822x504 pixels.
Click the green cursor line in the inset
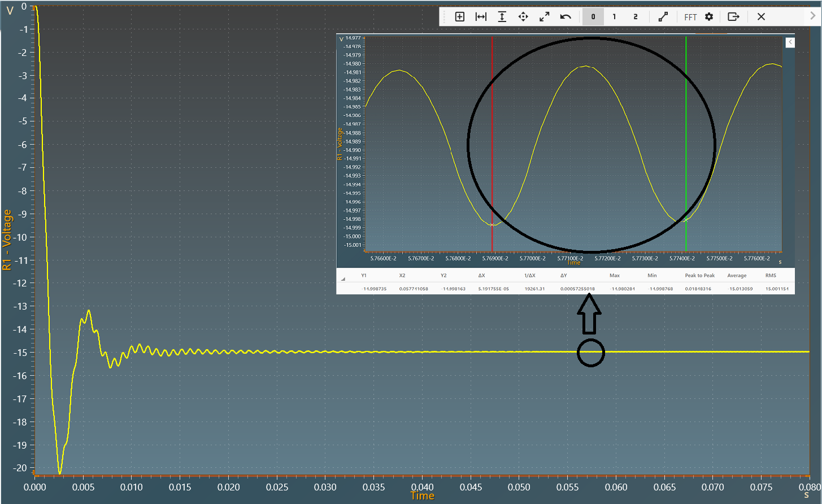[x=686, y=141]
